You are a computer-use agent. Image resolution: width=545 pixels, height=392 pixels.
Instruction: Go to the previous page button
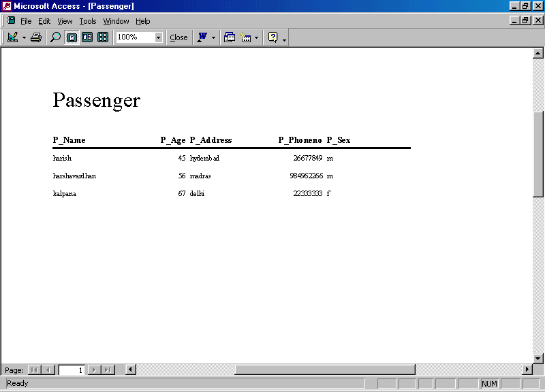(48, 370)
